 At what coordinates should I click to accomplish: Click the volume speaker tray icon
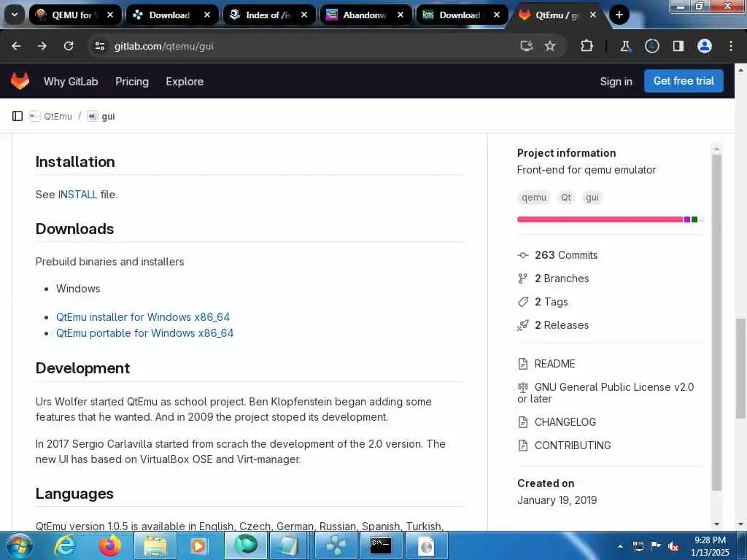(673, 547)
